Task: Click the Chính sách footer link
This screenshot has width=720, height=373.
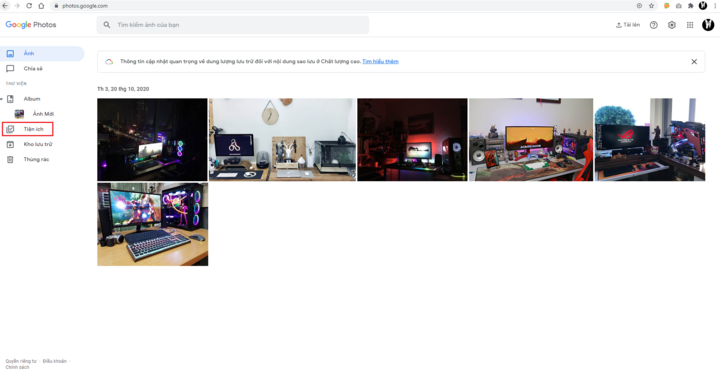Action: [17, 367]
